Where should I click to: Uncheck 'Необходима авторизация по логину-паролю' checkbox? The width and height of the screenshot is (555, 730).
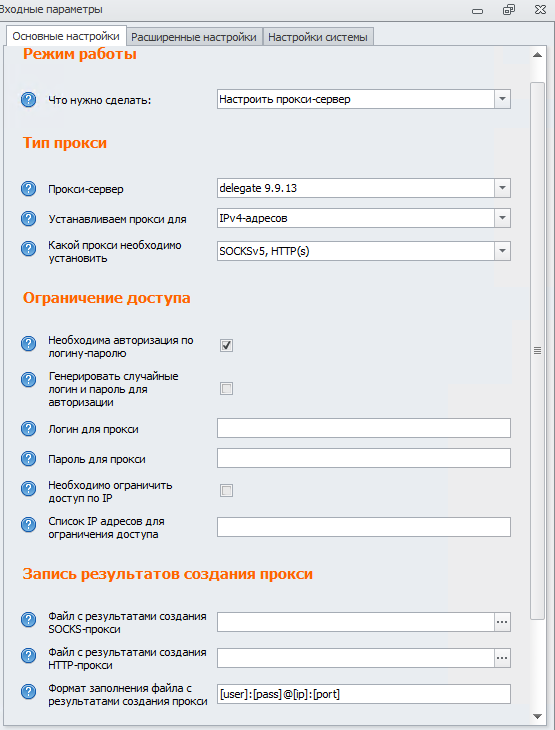click(x=226, y=345)
